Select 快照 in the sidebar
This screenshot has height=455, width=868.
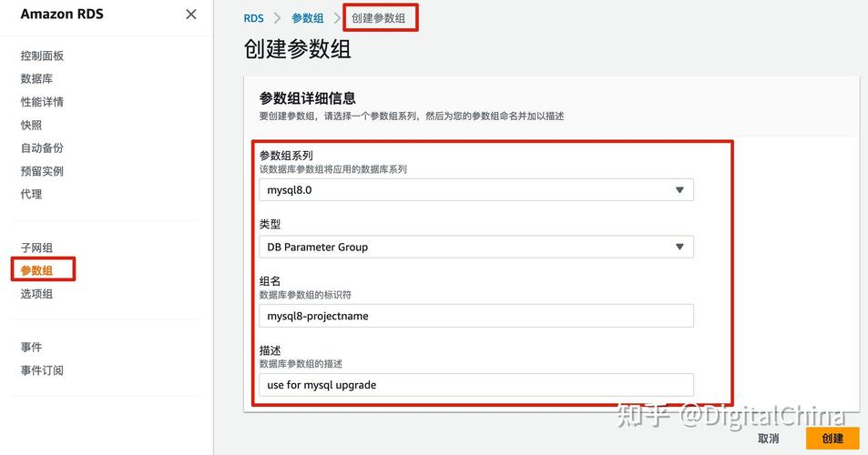pos(31,125)
